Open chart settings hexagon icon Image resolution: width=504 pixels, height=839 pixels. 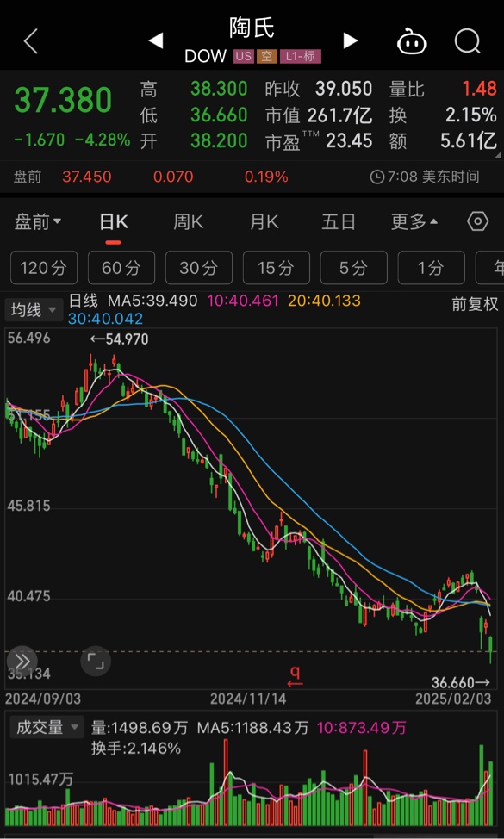click(x=477, y=221)
